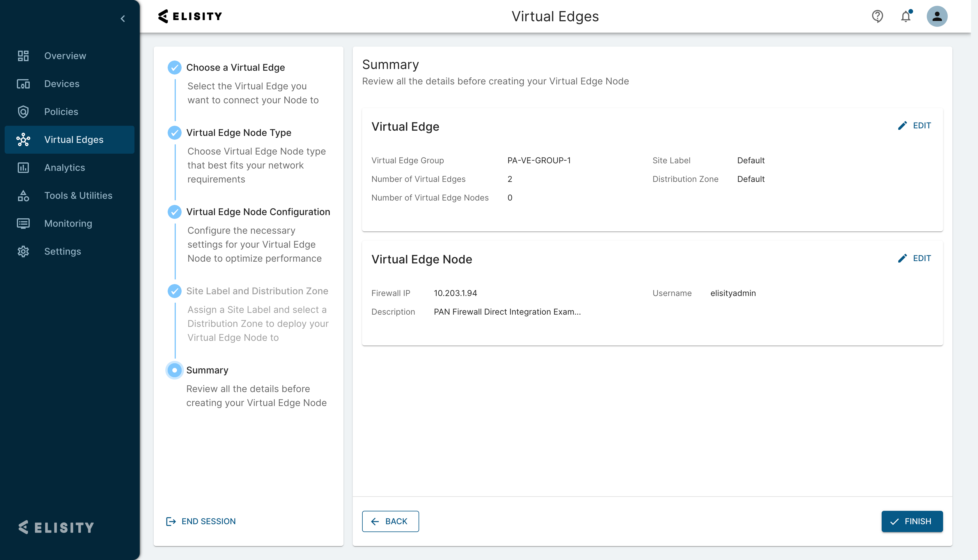Open the user profile avatar
Screen dimensions: 978x560
coord(937,17)
